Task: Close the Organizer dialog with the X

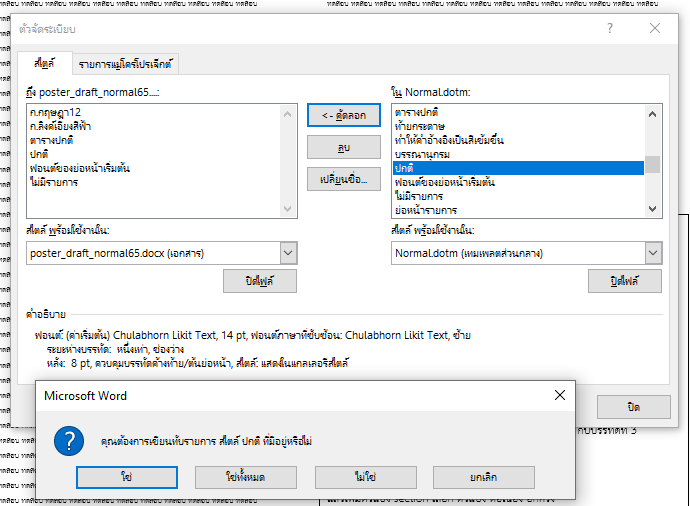Action: [656, 28]
